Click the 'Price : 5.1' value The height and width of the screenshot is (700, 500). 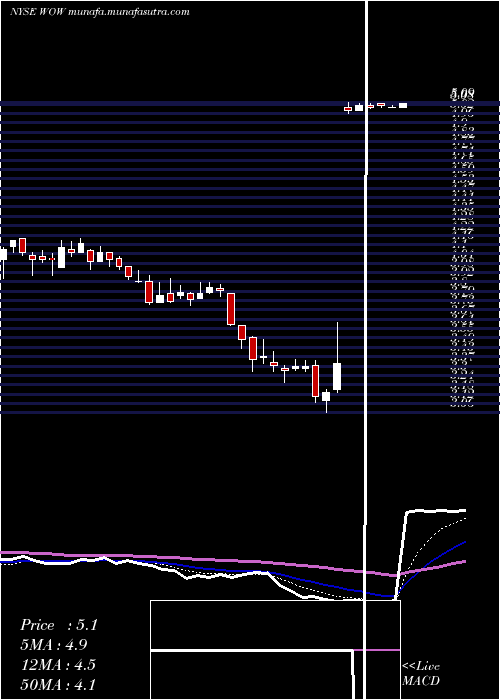click(58, 625)
